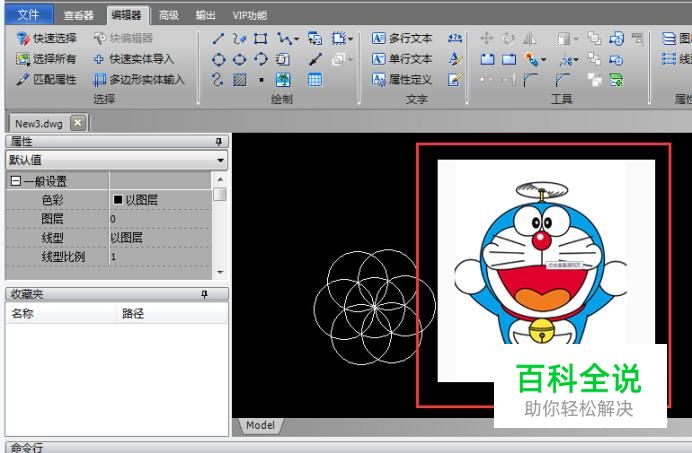Click the 色彩 black color swatch
Screen dimensions: 692x453
tap(117, 200)
